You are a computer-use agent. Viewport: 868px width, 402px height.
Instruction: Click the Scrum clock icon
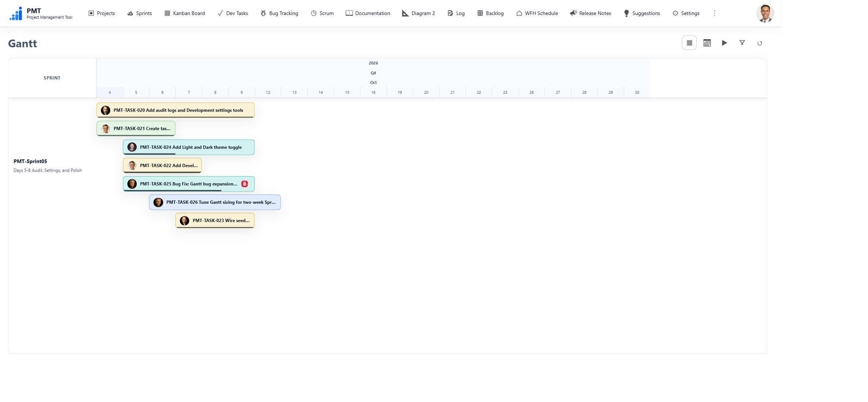tap(314, 13)
